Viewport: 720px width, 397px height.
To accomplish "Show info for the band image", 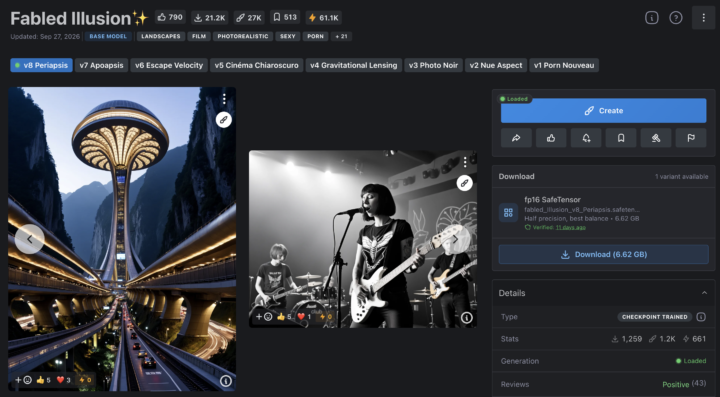I will tap(467, 318).
